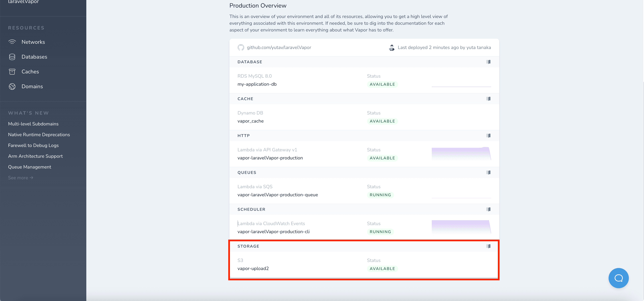Select my-application-db database name

(257, 84)
